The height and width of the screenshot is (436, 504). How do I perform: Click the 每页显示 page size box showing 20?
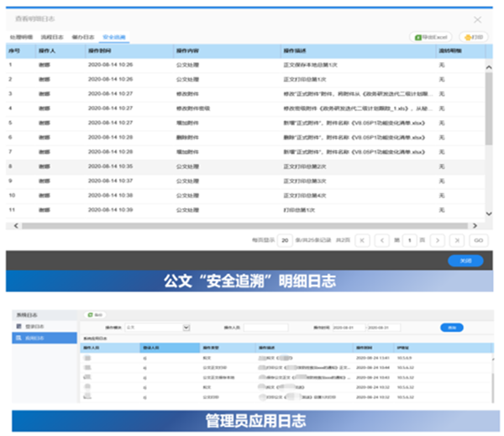285,240
